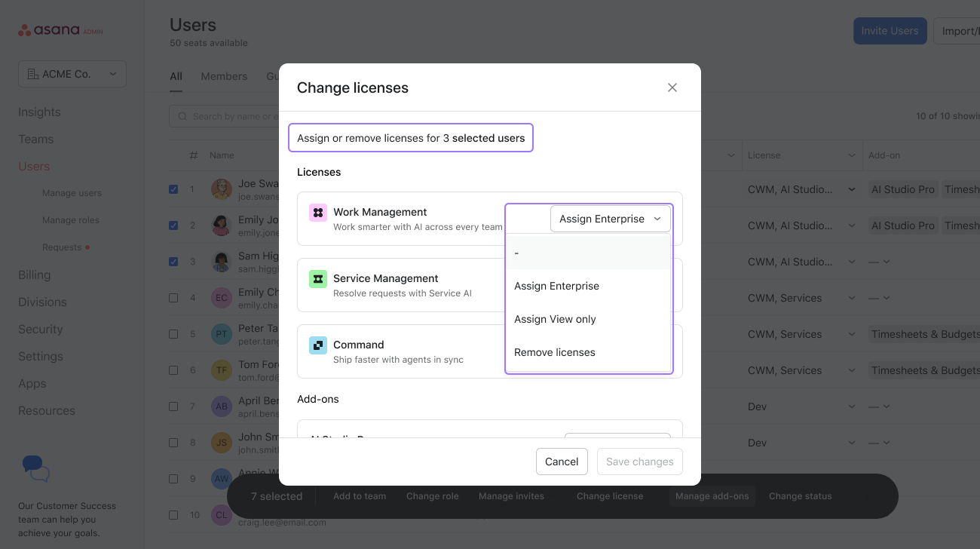Tick the row 5 checkbox for Peter
This screenshot has height=549, width=980.
pyautogui.click(x=173, y=334)
